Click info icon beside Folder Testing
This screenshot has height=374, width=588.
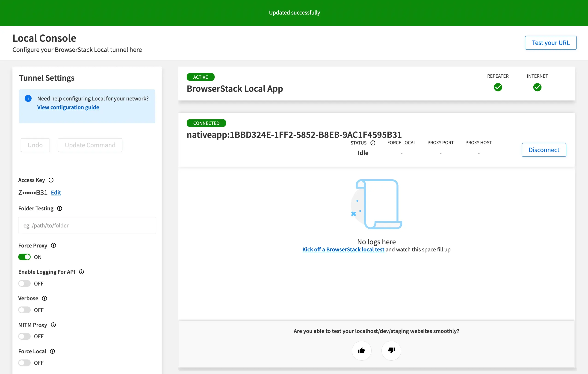(59, 209)
